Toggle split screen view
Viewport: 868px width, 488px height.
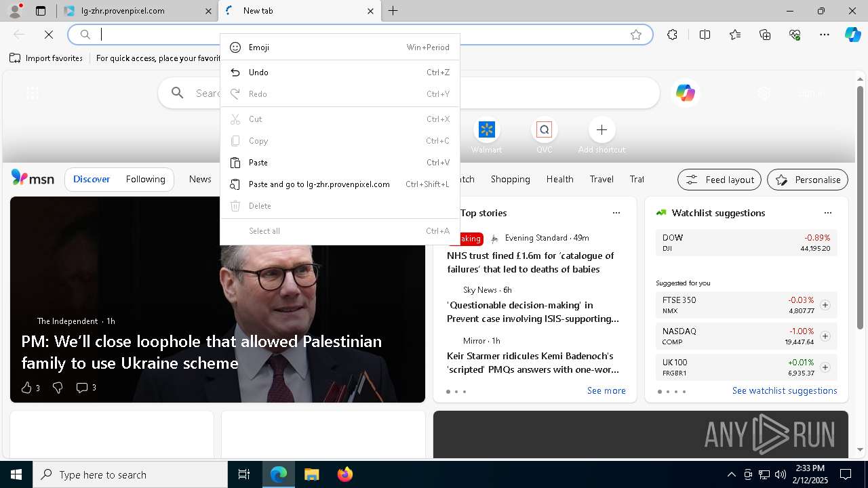(705, 35)
